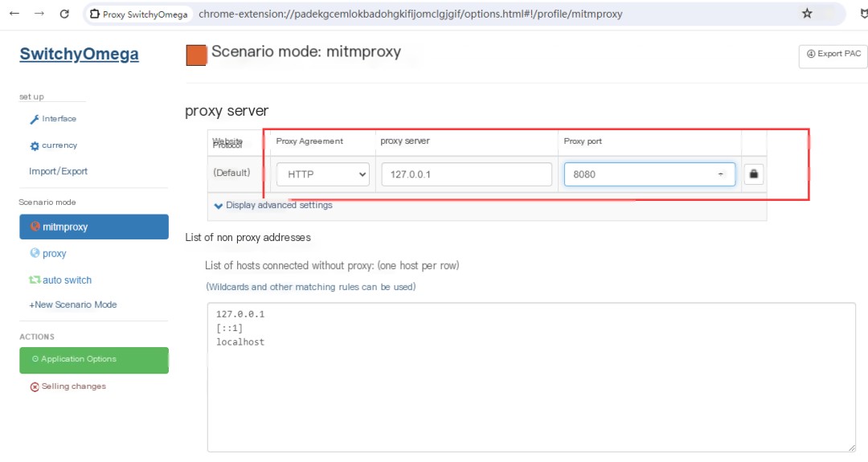Expand Display advanced settings

[273, 205]
